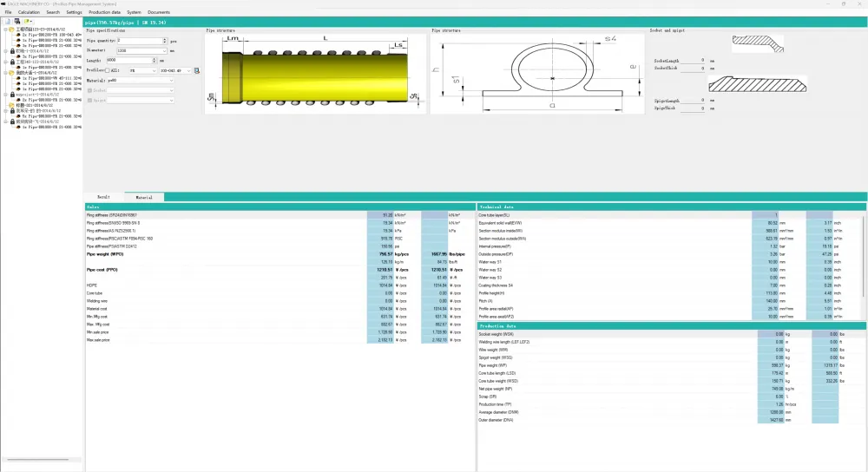Image resolution: width=868 pixels, height=472 pixels.
Task: Click lock icon of last tree project
Action: coord(12,121)
